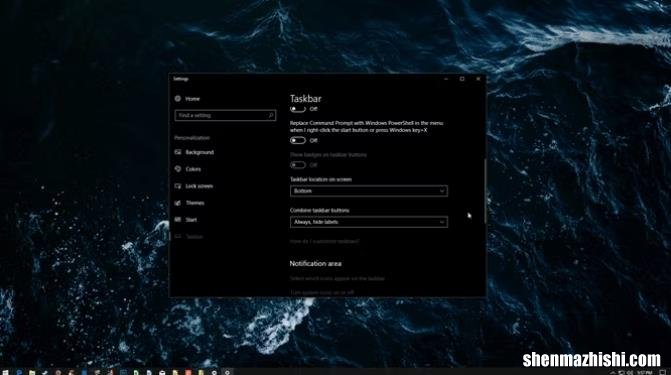Screen dimensions: 671x375
Task: Open How do I customize taskbars link
Action: coord(324,241)
